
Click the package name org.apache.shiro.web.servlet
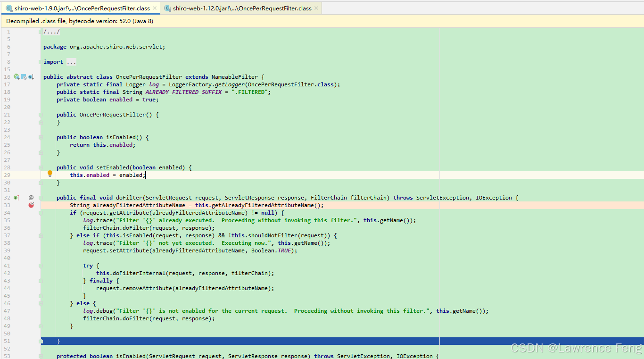click(116, 47)
